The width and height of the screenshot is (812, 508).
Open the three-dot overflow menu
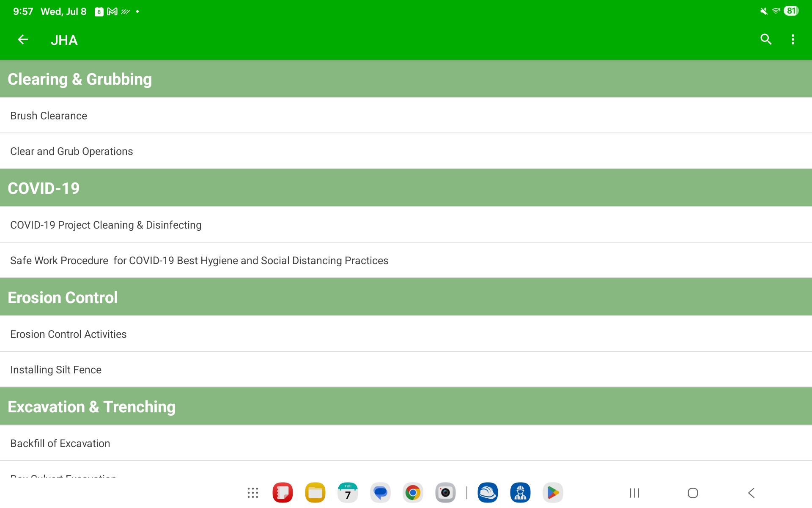(793, 40)
